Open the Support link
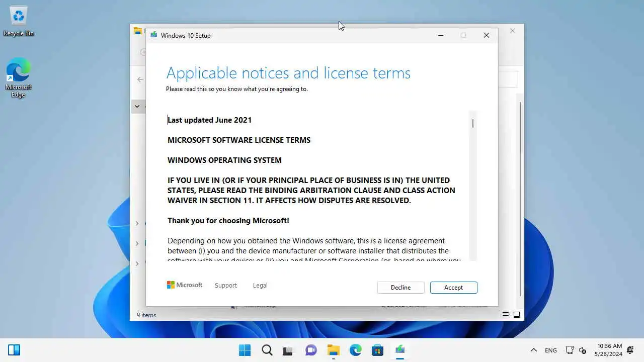Screen dimensions: 644x362 pos(225,286)
